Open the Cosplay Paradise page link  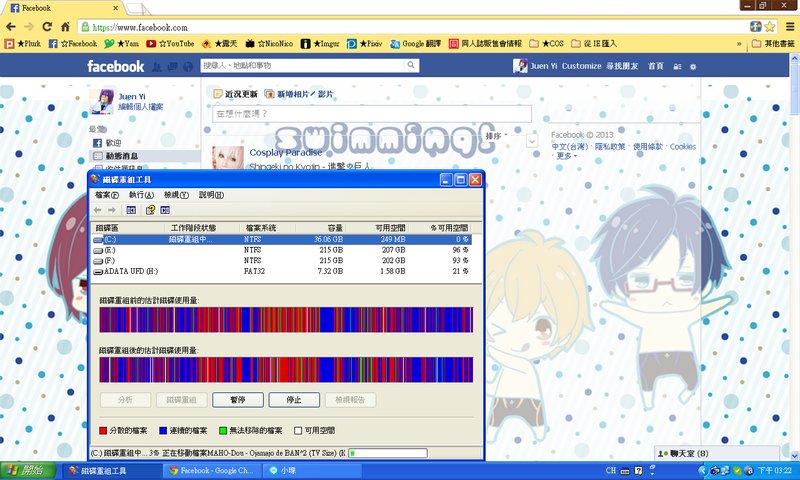click(286, 153)
